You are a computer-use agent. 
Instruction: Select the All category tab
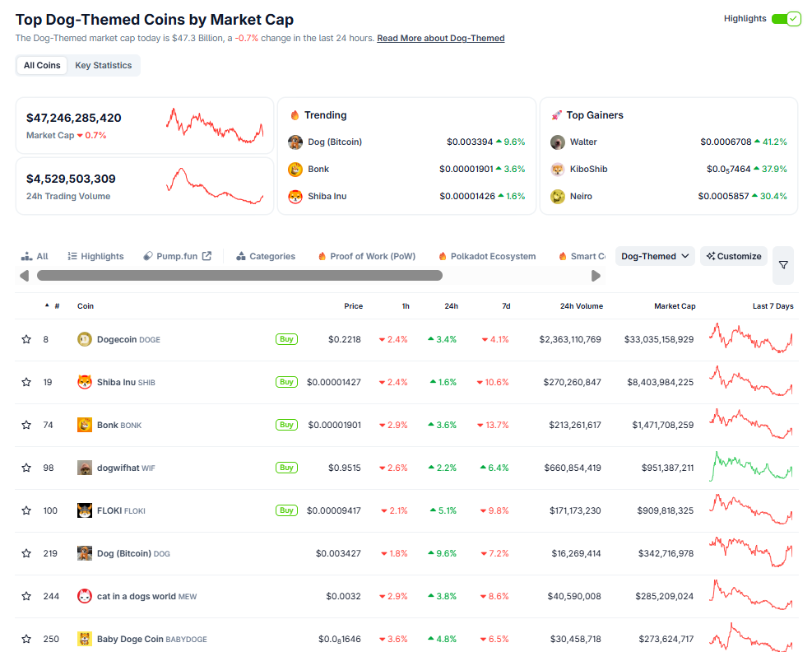point(35,256)
